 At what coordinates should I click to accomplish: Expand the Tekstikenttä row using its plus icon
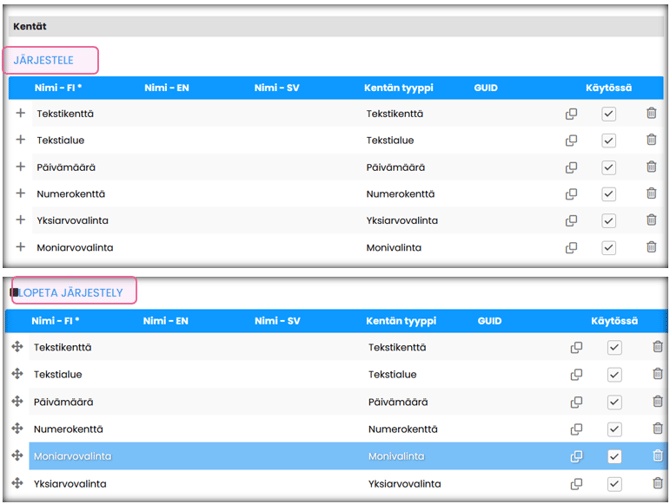[20, 114]
